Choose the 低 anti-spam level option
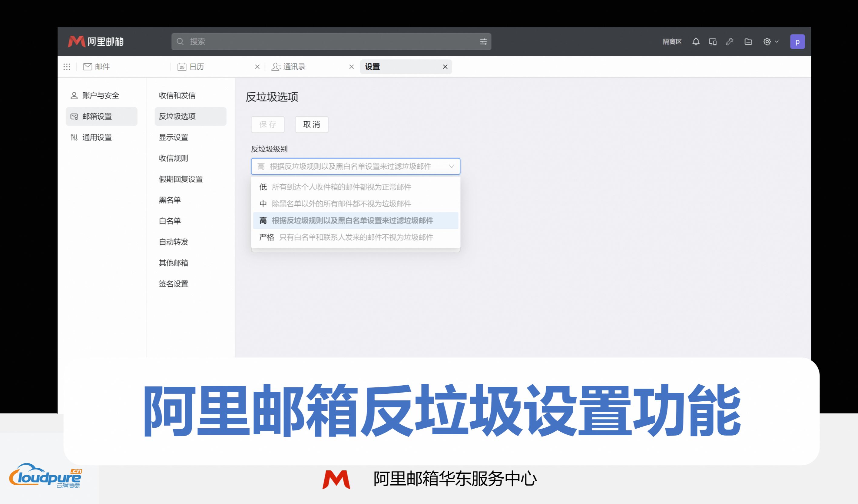The width and height of the screenshot is (858, 504). point(356,187)
